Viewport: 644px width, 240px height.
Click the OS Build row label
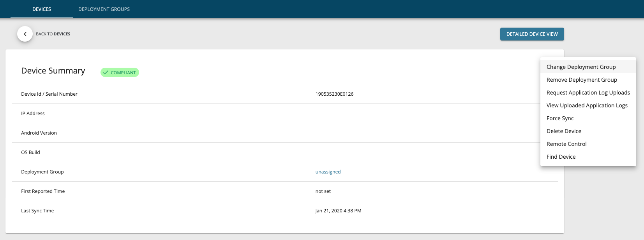[30, 152]
